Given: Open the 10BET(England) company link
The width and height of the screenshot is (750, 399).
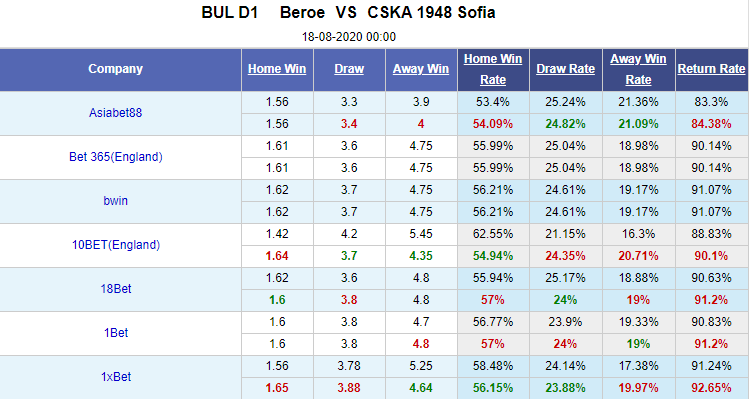Looking at the screenshot, I should pos(115,245).
